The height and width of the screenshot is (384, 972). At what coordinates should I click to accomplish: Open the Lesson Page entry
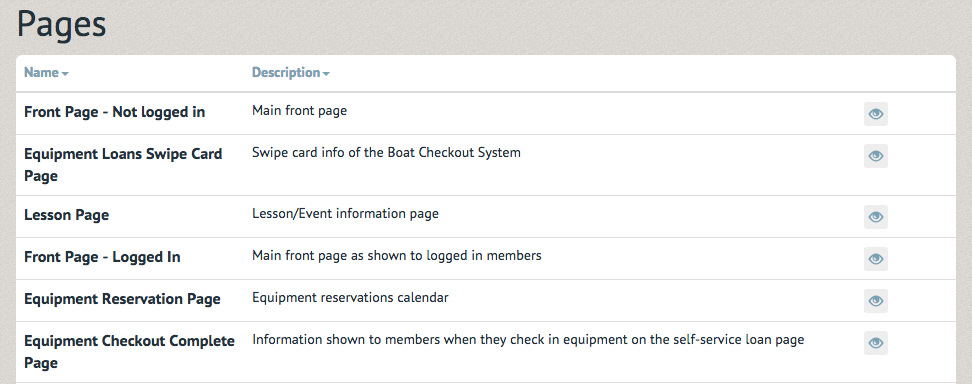point(66,215)
